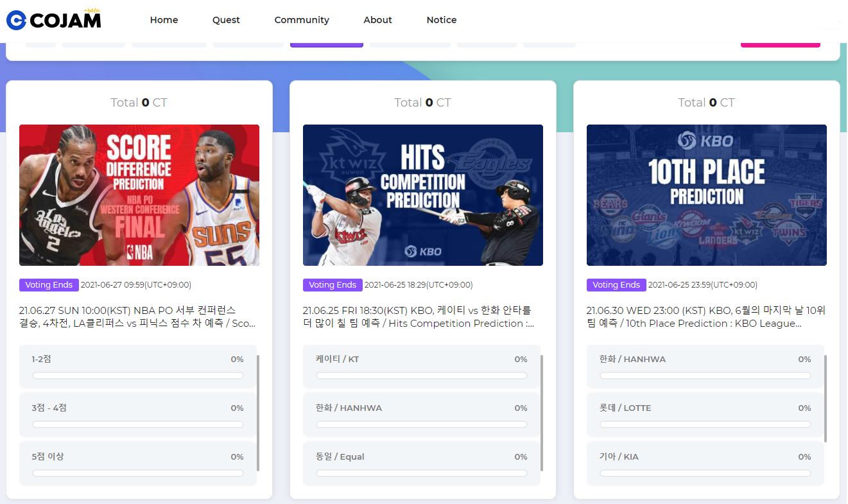848x504 pixels.
Task: Click the NBA card options scrollbar
Action: click(x=258, y=413)
